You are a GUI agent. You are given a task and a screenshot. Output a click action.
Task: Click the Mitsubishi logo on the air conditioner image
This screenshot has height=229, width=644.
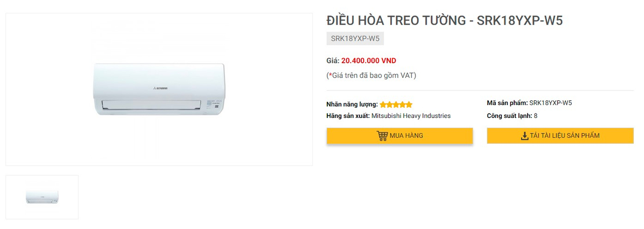point(159,86)
